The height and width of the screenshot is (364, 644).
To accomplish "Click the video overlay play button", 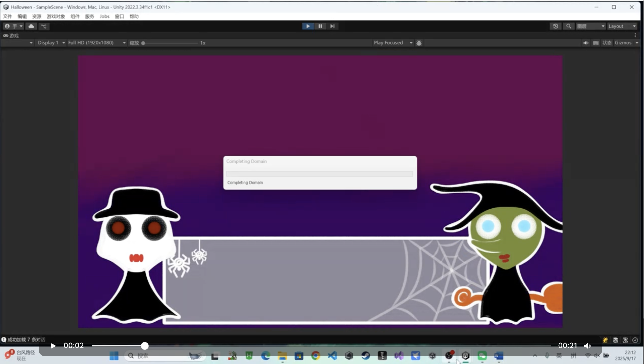I will [x=53, y=346].
